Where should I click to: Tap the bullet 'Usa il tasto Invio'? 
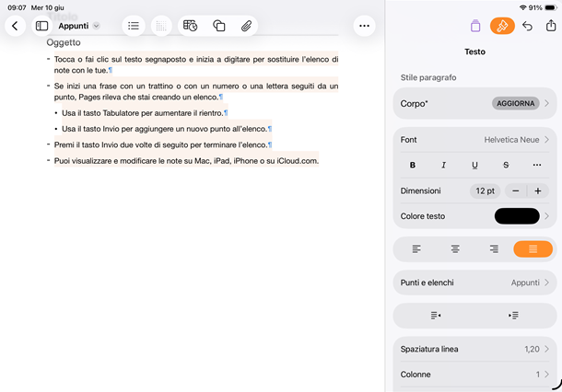click(x=165, y=129)
